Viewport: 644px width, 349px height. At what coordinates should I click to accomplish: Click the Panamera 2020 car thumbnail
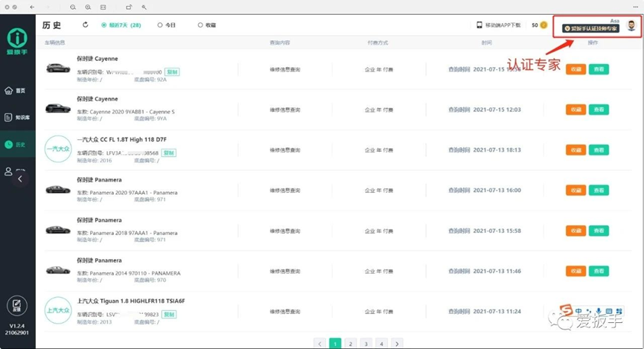click(x=58, y=189)
